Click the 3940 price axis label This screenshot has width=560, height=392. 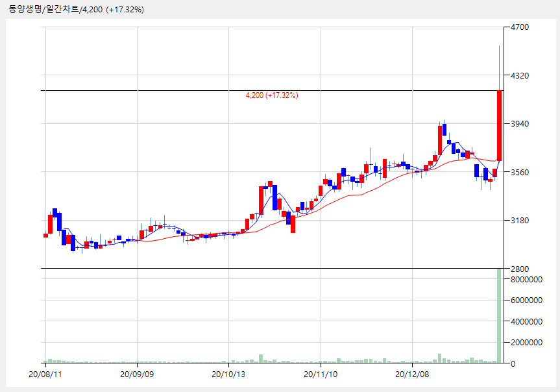tap(520, 124)
